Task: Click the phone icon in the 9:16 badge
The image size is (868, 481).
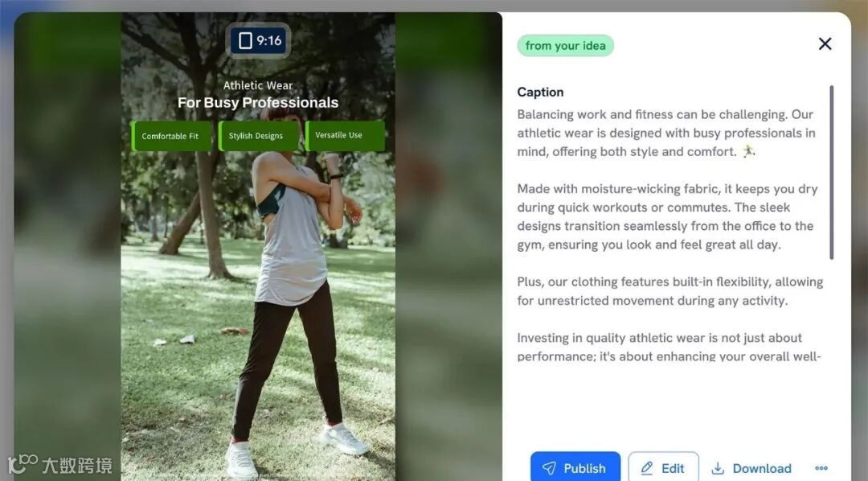Action: [245, 40]
